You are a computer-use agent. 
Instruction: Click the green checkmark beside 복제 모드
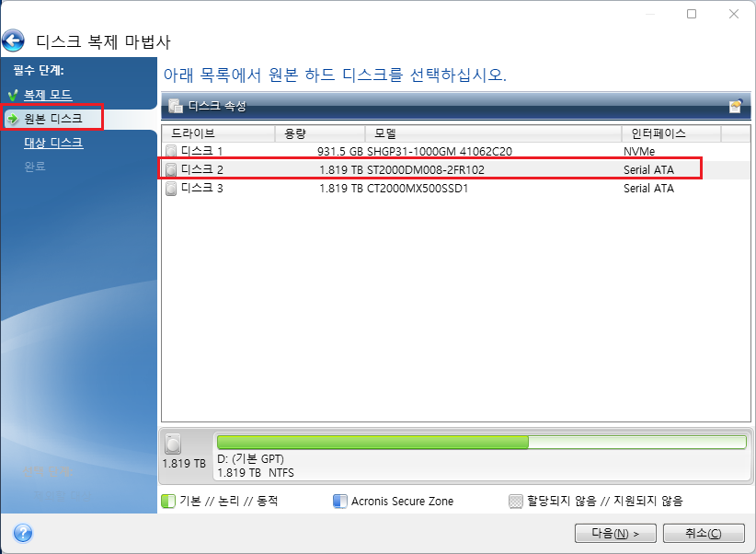point(14,95)
